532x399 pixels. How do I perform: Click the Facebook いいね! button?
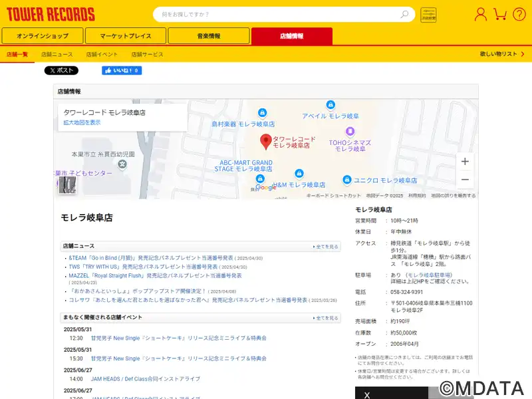point(122,70)
